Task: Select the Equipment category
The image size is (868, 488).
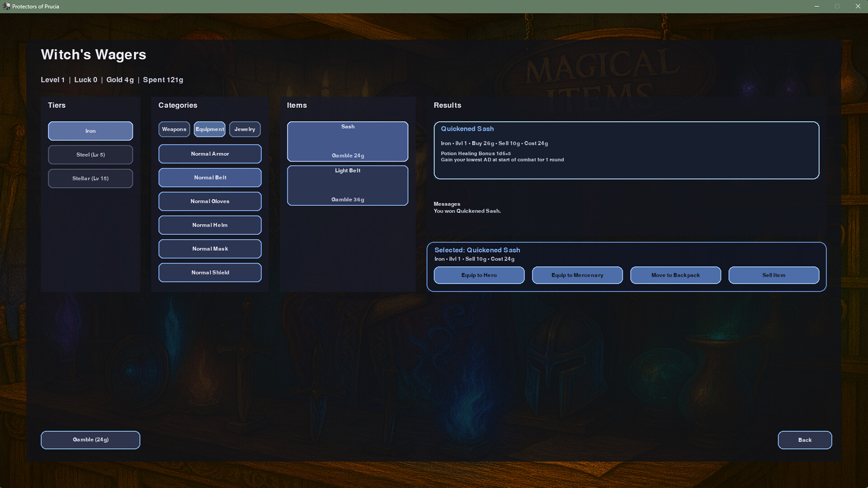Action: click(209, 129)
